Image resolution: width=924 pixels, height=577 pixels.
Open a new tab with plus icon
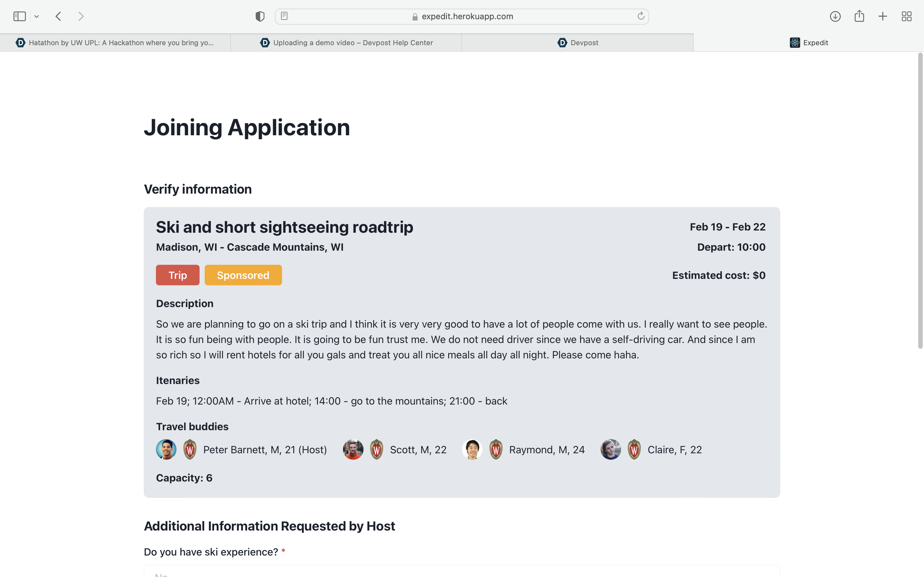tap(883, 16)
